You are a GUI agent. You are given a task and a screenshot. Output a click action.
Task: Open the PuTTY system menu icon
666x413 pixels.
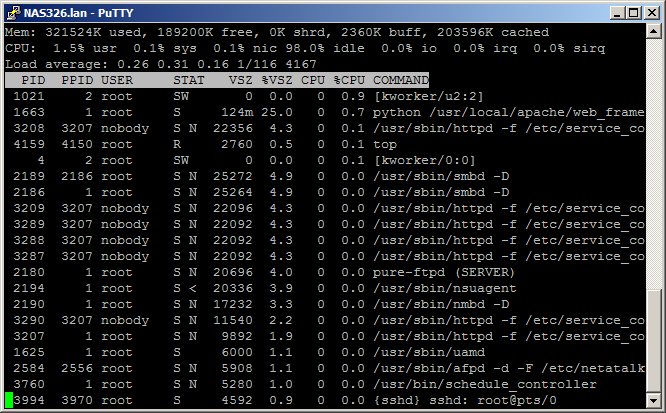click(13, 13)
